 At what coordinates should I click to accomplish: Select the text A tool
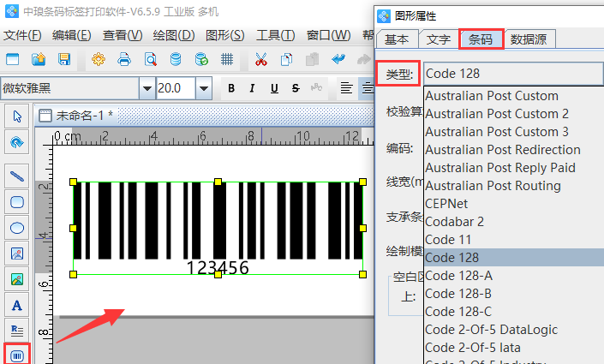pyautogui.click(x=17, y=305)
